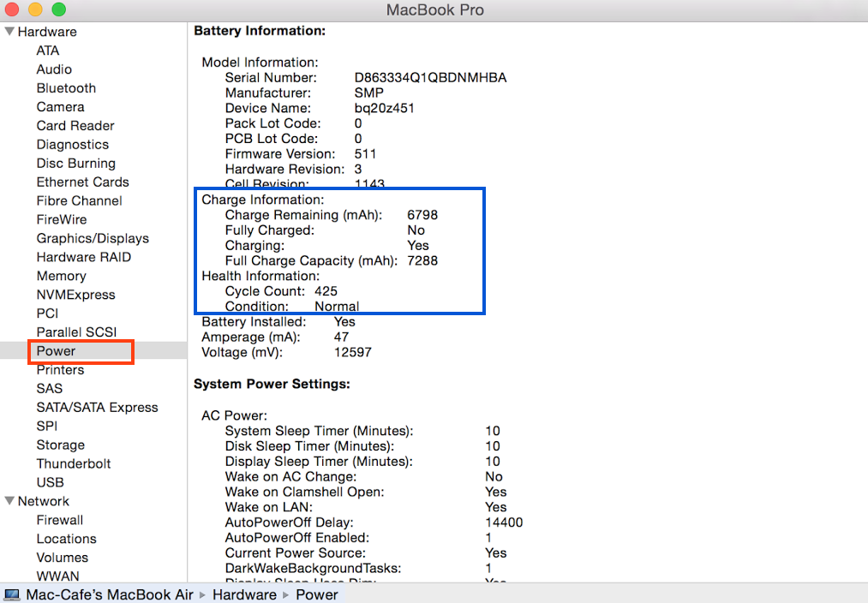Select USB in the sidebar
Image resolution: width=868 pixels, height=603 pixels.
50,482
